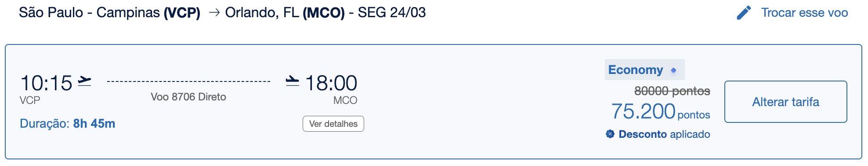Click the Alterar tarifa button
Image resolution: width=868 pixels, height=166 pixels.
pyautogui.click(x=785, y=102)
